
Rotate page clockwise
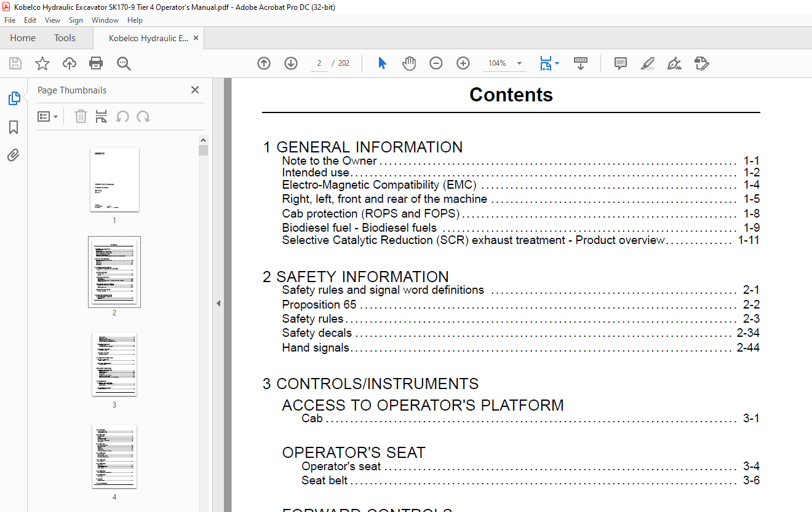tap(143, 116)
